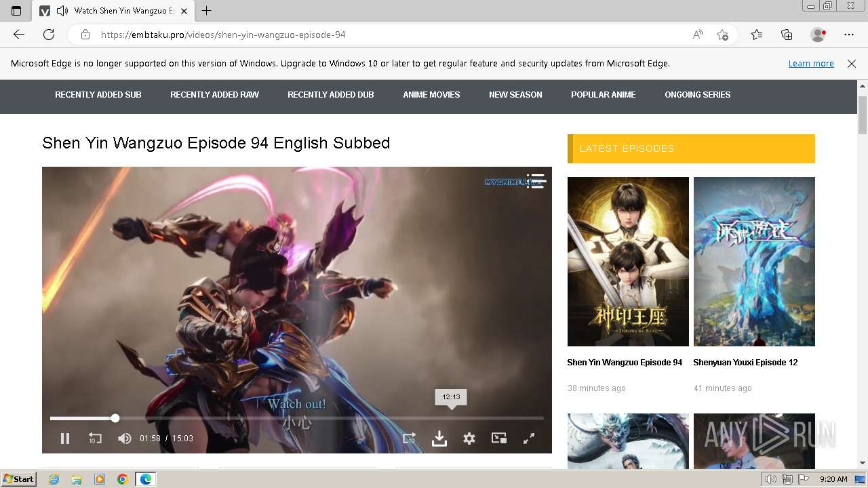This screenshot has width=868, height=488.
Task: Open Action Center flag icon
Action: click(804, 479)
